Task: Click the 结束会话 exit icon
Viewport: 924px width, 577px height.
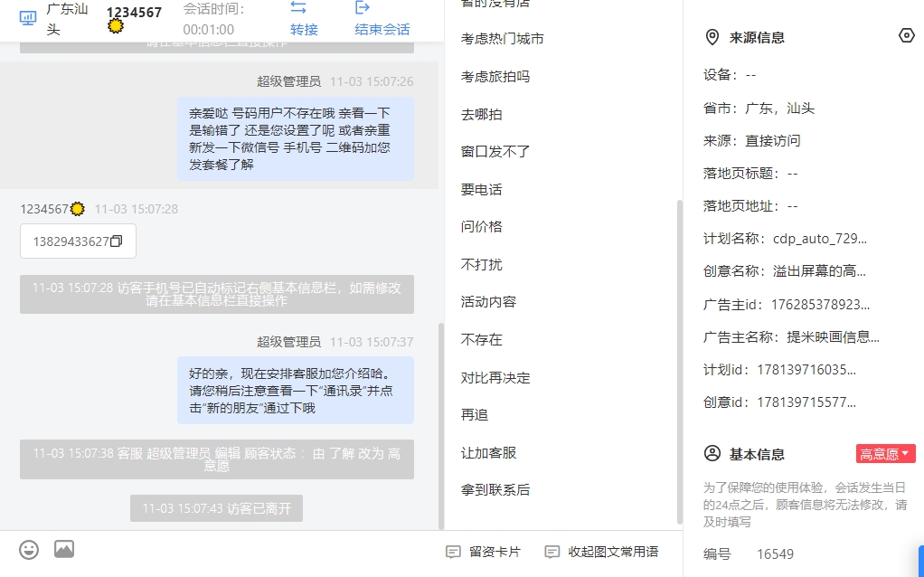Action: click(x=363, y=7)
